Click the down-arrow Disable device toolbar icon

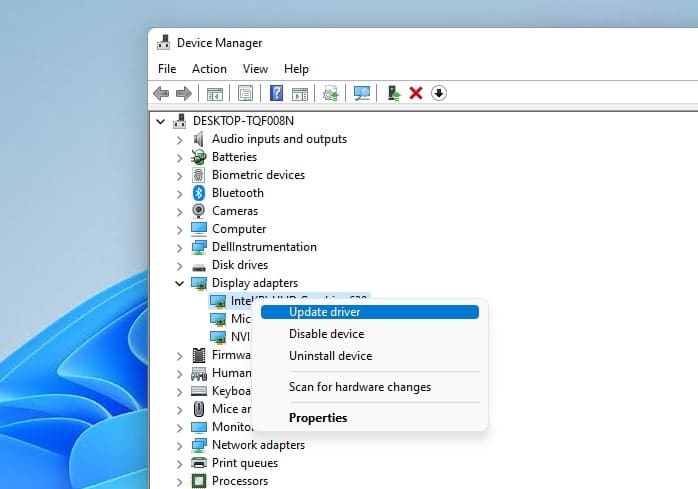[439, 93]
